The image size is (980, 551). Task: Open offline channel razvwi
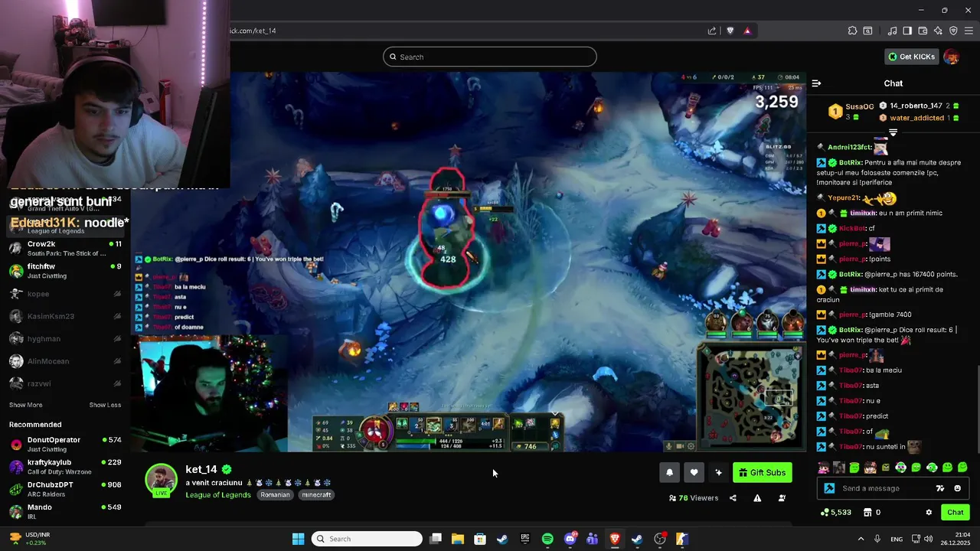click(65, 383)
